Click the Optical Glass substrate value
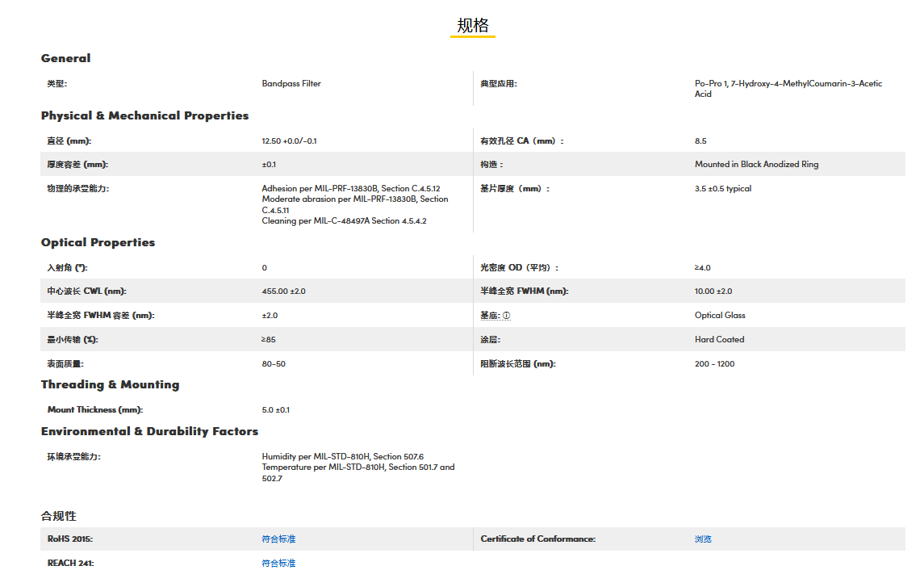This screenshot has width=924, height=587. [x=720, y=315]
